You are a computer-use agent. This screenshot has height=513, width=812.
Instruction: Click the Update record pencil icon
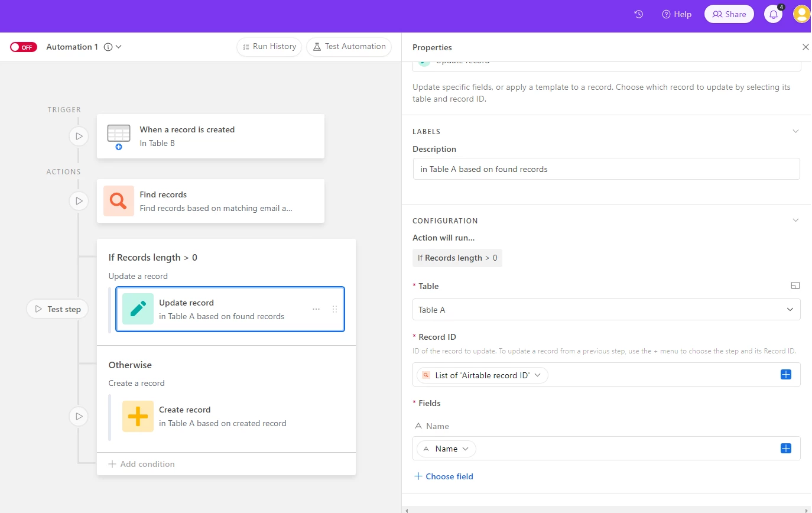138,309
